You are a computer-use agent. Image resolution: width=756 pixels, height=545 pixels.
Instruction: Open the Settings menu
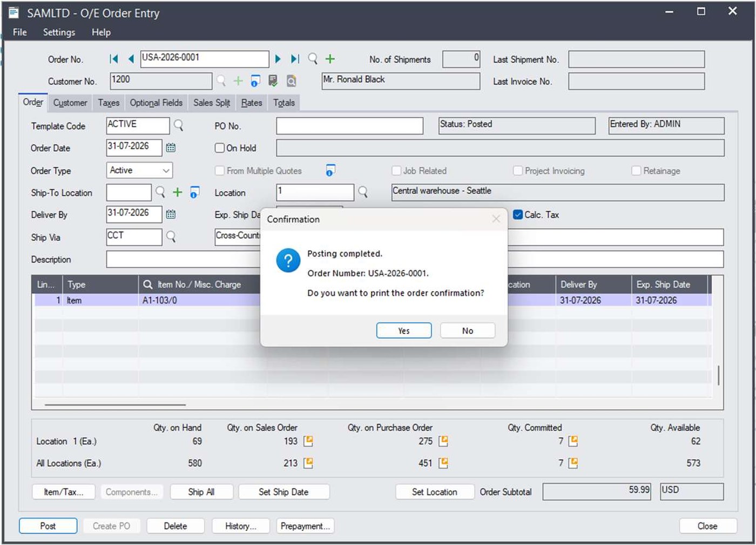pyautogui.click(x=59, y=32)
